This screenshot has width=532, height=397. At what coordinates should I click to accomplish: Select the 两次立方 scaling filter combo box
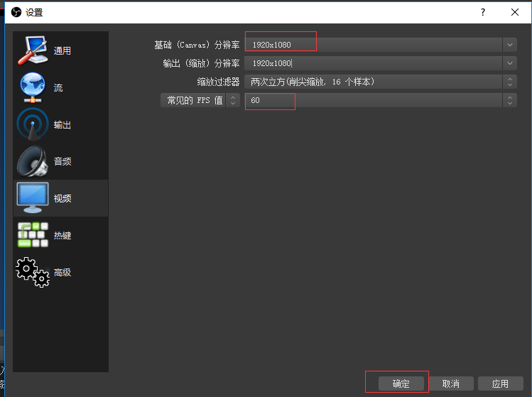click(x=381, y=82)
